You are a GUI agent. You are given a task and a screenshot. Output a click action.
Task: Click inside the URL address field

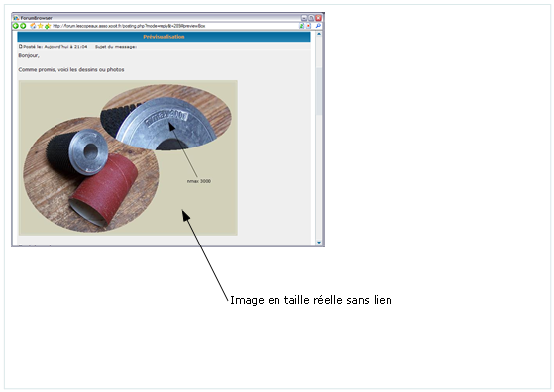[174, 26]
